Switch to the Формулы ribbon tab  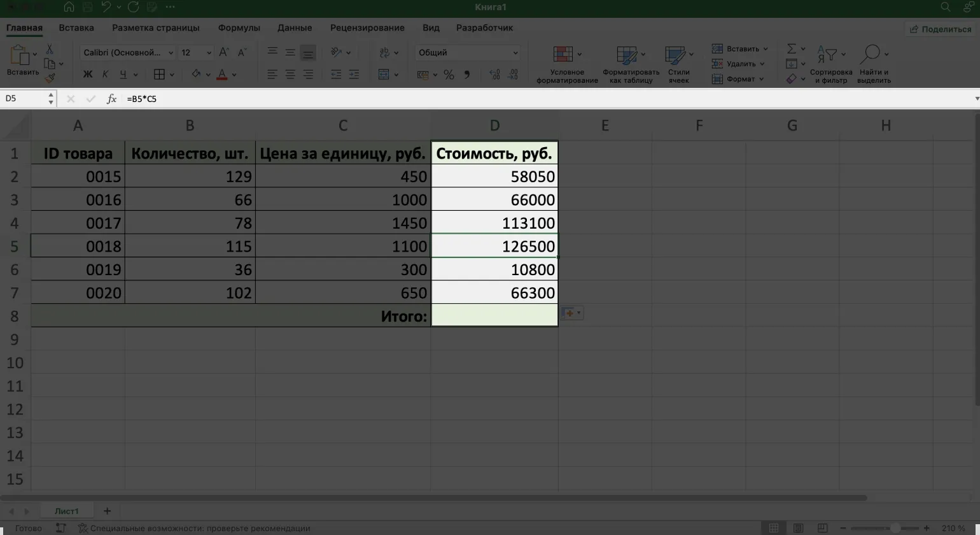point(239,28)
